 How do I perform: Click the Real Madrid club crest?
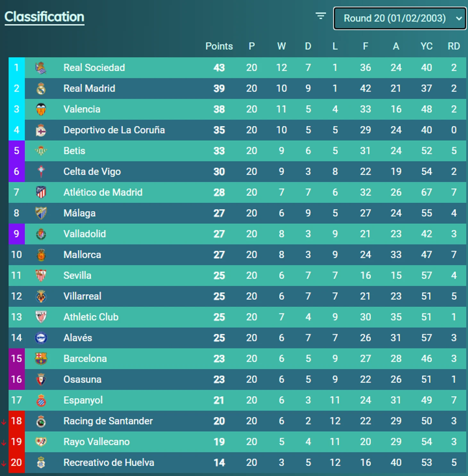41,89
